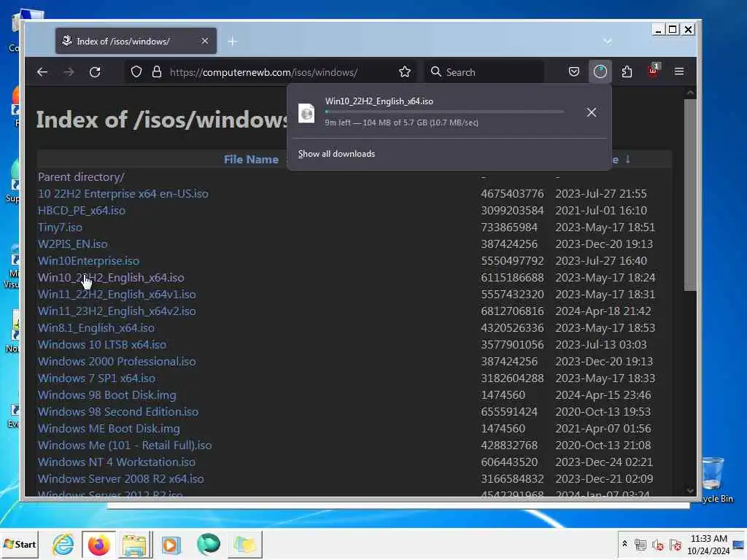This screenshot has width=747, height=560.
Task: Open the Windows Start button
Action: click(x=19, y=544)
